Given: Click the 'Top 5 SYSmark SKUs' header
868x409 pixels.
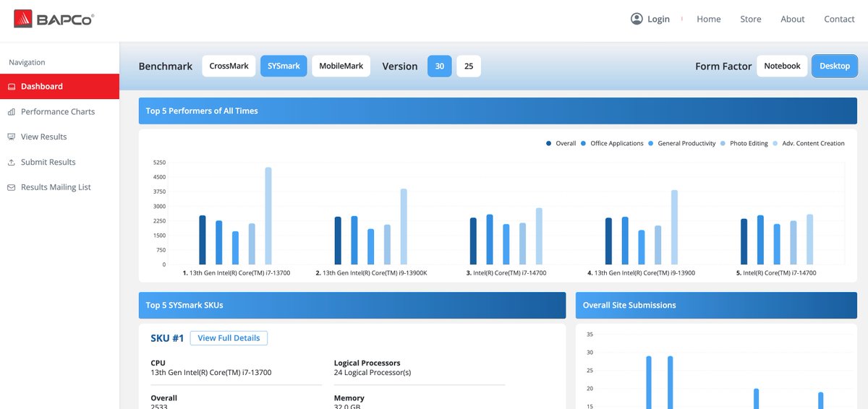Looking at the screenshot, I should [x=184, y=306].
